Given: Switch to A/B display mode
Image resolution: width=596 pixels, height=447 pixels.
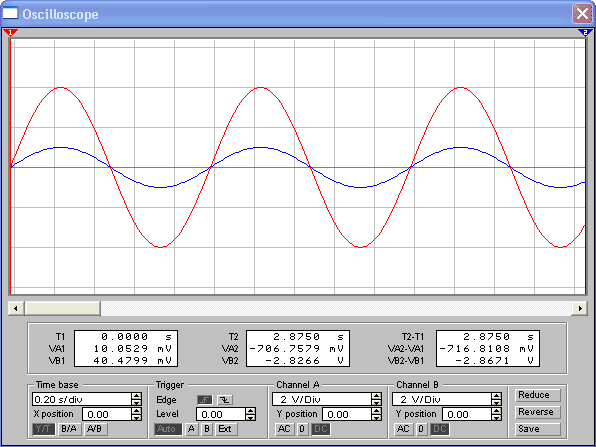Looking at the screenshot, I should point(95,429).
